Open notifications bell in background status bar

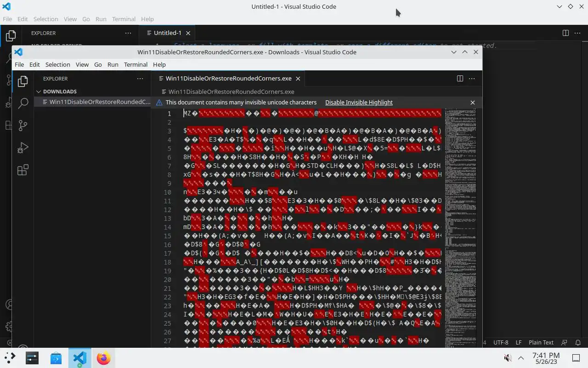[x=577, y=343]
